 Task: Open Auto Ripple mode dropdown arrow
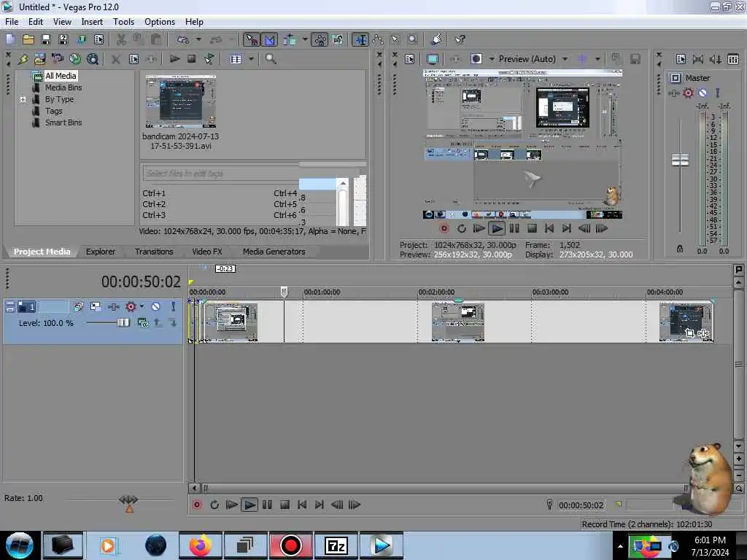305,39
